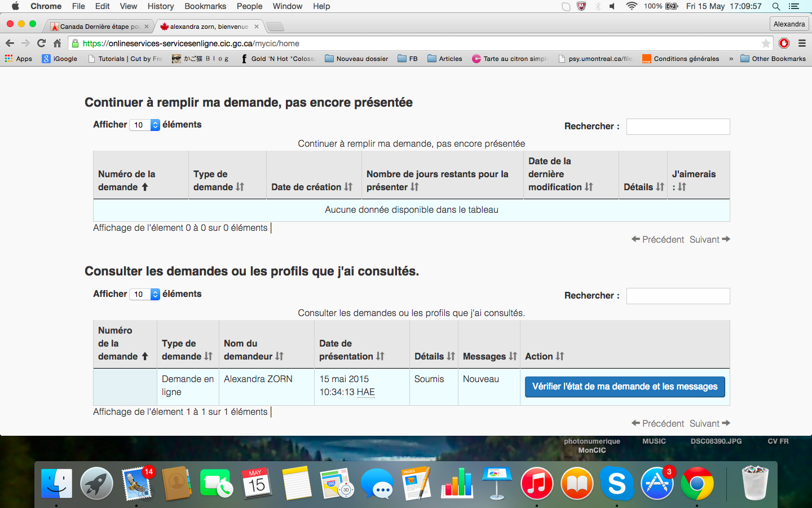This screenshot has height=508, width=812.
Task: Expand the hidden bookmarks overflow chevron
Action: click(731, 59)
